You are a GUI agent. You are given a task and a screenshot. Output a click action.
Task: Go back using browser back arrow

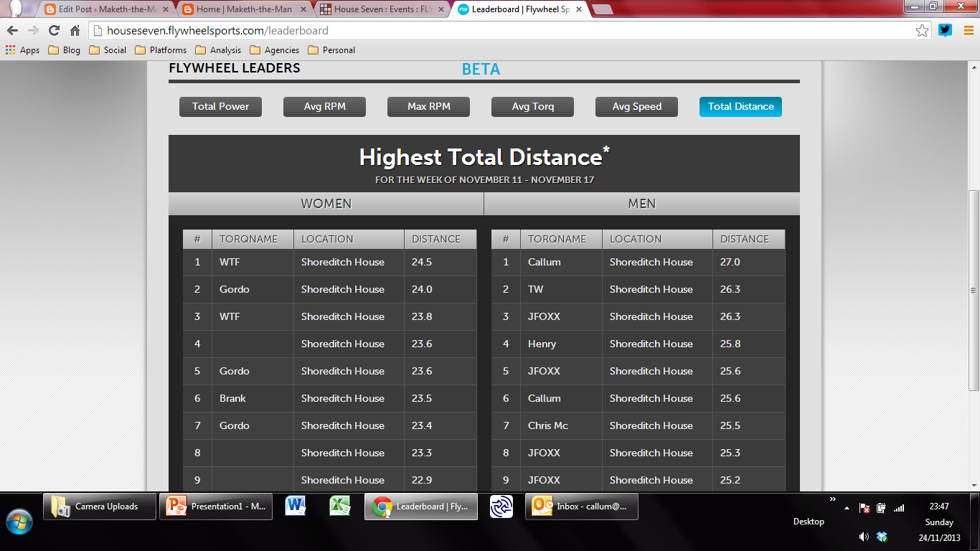pos(12,31)
